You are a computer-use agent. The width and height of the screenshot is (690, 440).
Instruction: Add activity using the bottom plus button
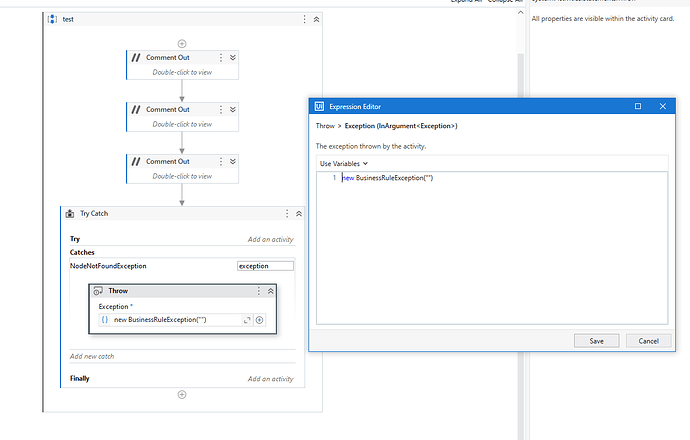(x=182, y=395)
